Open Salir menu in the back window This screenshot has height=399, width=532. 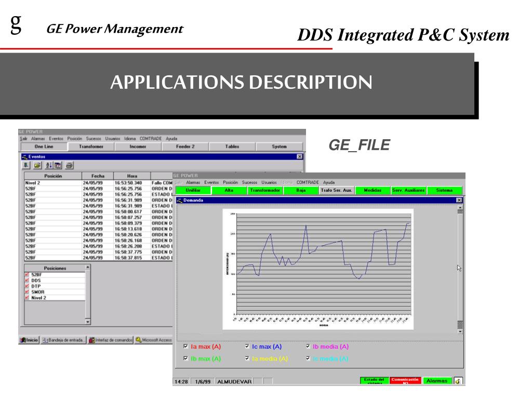click(x=23, y=139)
